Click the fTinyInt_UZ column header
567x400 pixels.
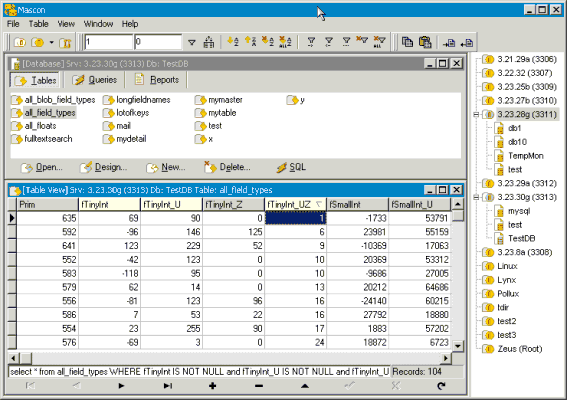[x=295, y=205]
